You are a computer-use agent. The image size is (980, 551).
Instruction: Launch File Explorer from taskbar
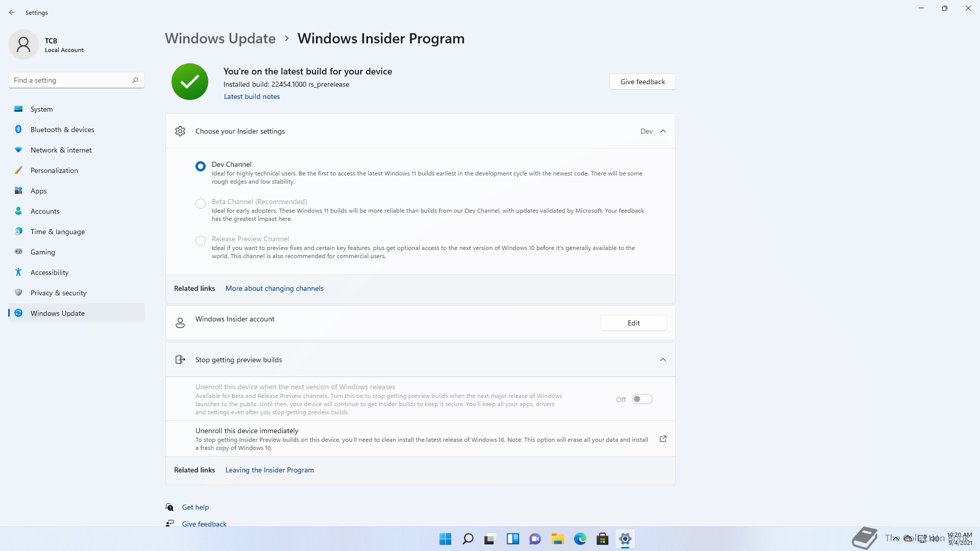click(x=557, y=539)
